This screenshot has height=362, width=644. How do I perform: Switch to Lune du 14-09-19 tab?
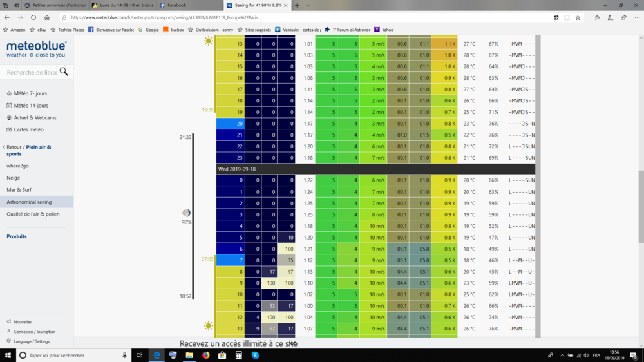point(123,5)
